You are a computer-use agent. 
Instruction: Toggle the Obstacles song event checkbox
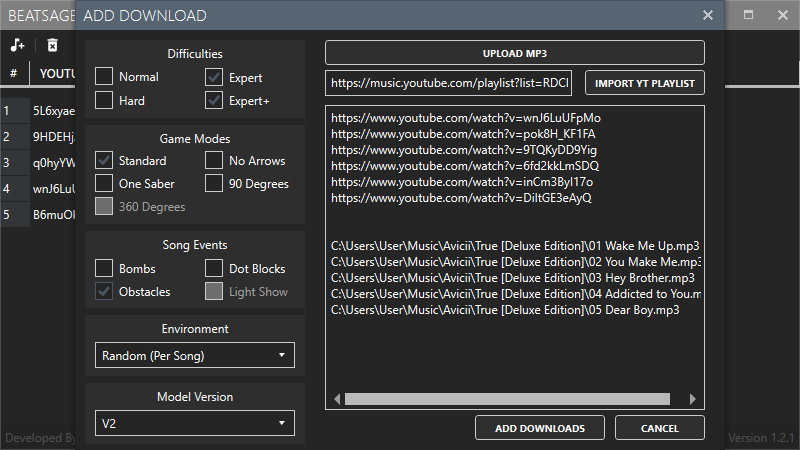104,291
